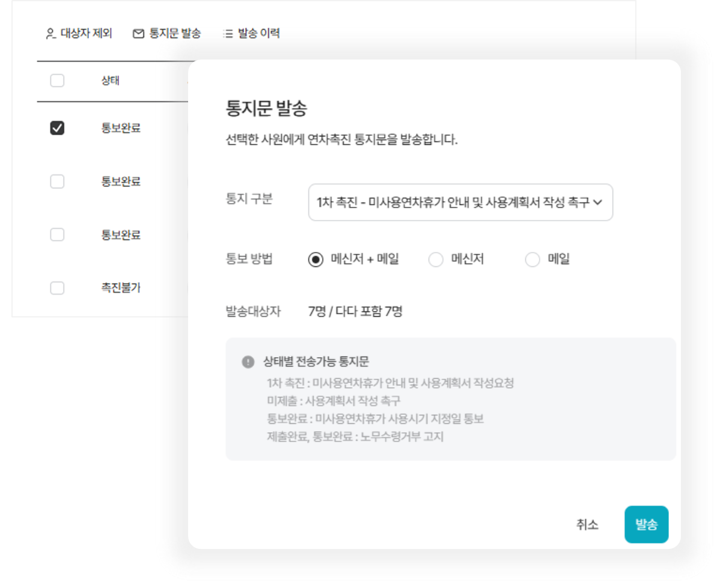Open the 대상자 제외 toolbar label
Viewport: 720px width, 588px height.
pyautogui.click(x=86, y=34)
